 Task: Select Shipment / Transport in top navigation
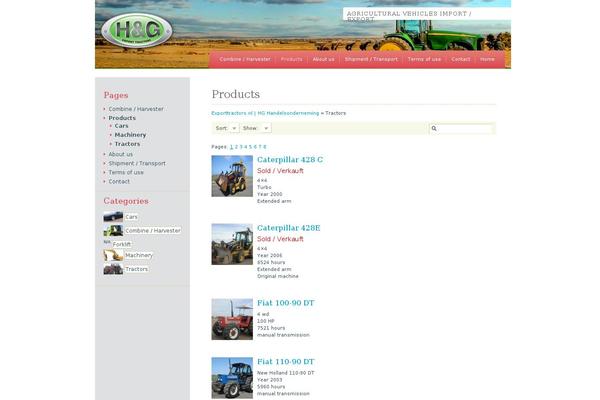371,59
